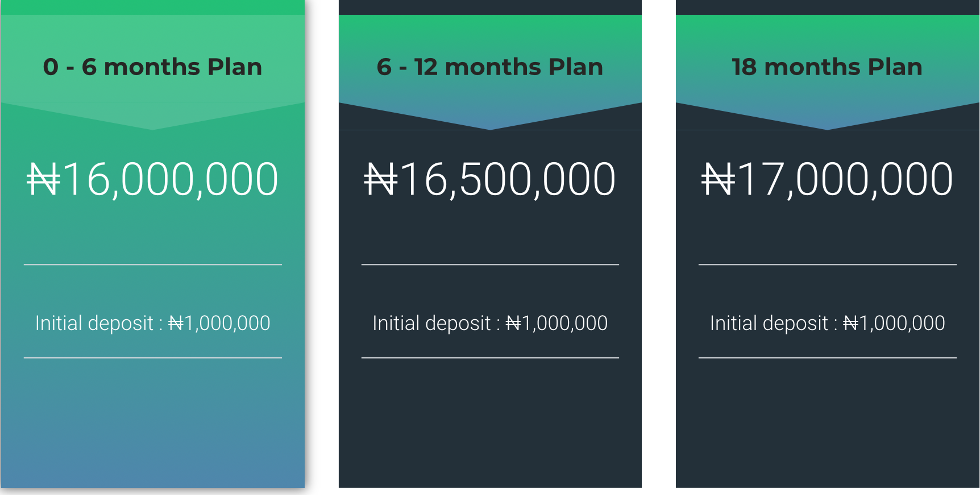Click the ₦17,000,000 price
980x495 pixels.
(x=827, y=180)
